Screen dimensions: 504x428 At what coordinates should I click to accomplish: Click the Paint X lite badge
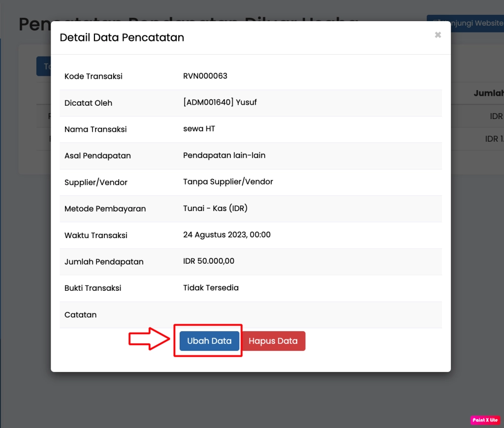point(485,420)
